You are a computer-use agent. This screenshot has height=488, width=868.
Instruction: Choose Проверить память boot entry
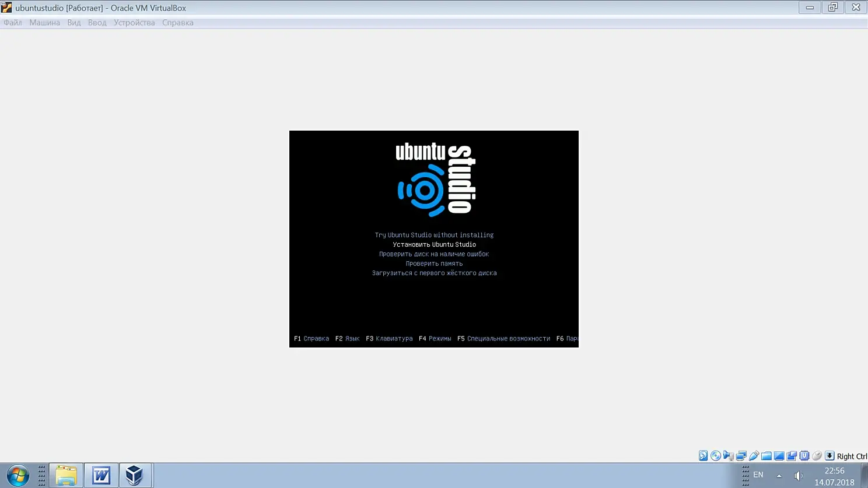click(x=434, y=264)
